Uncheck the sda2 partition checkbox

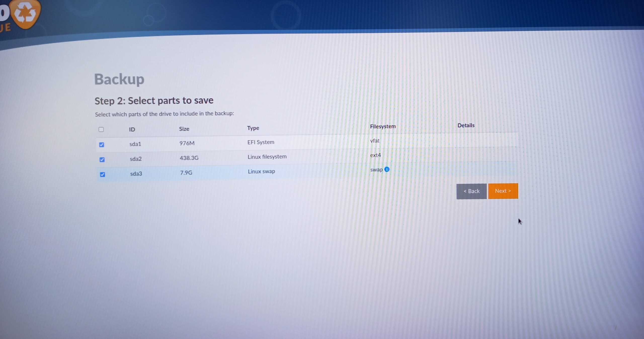click(102, 160)
